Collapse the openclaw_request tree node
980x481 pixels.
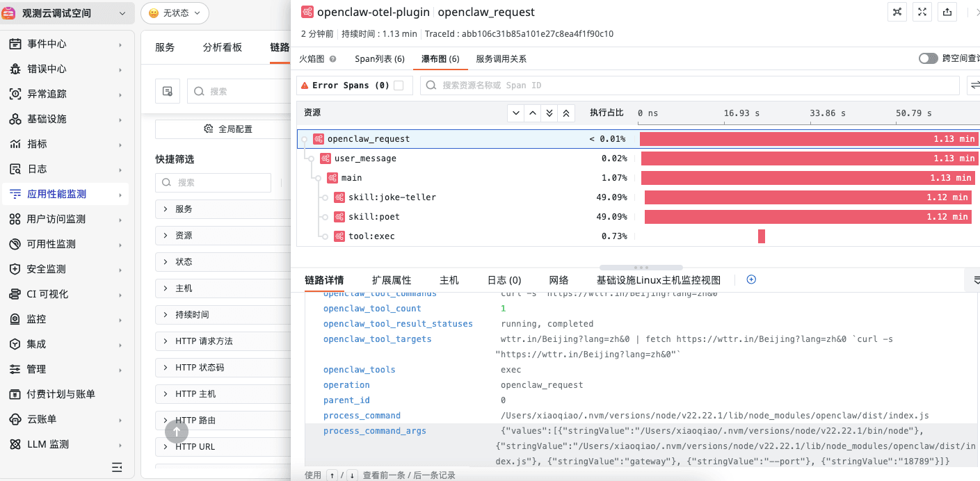click(x=304, y=139)
